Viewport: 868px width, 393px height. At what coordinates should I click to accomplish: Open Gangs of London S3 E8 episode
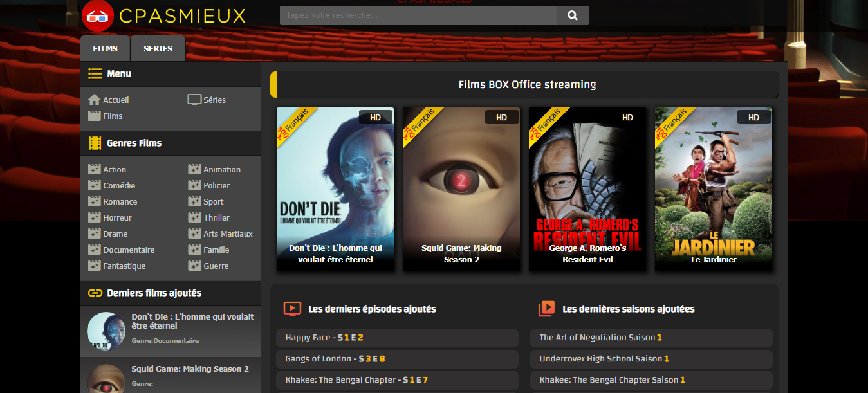tap(397, 359)
